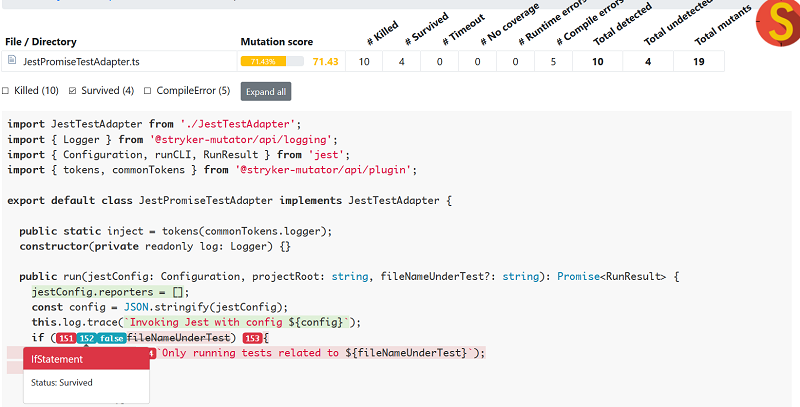Click the Total mutants cell showing 19
Viewport: 800px width, 407px height.
pyautogui.click(x=699, y=62)
